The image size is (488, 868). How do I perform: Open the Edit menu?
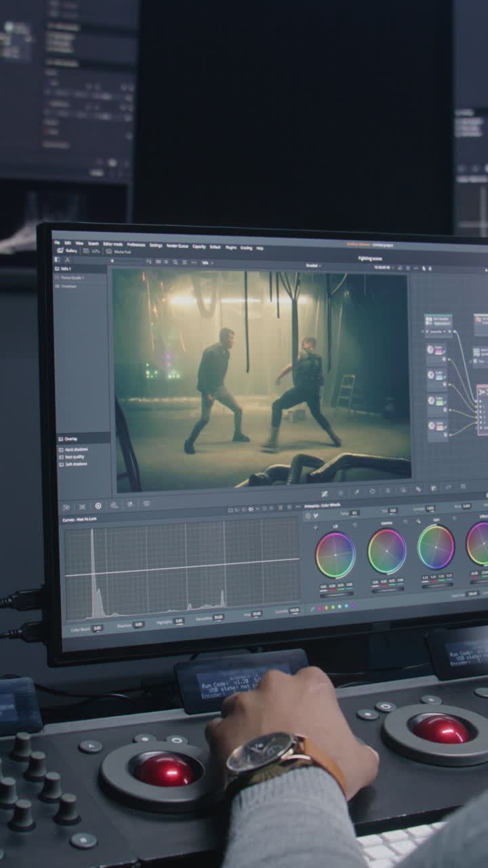(x=68, y=243)
